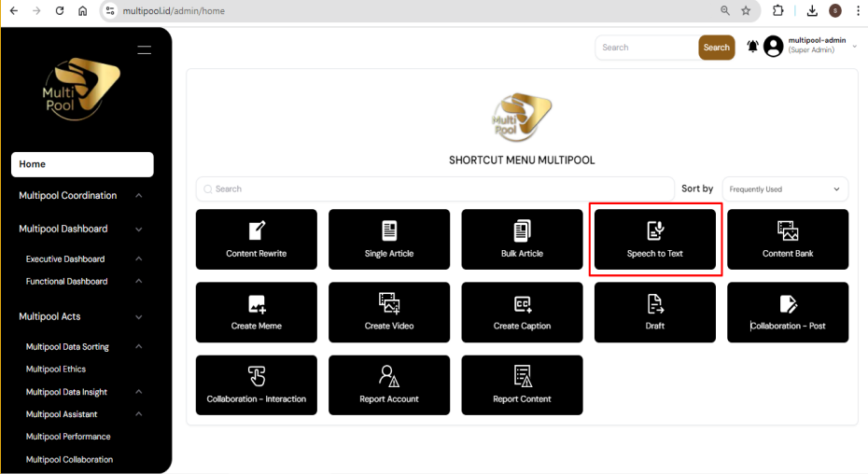
Task: Click the Multipool logo in the sidebar
Action: click(x=81, y=89)
